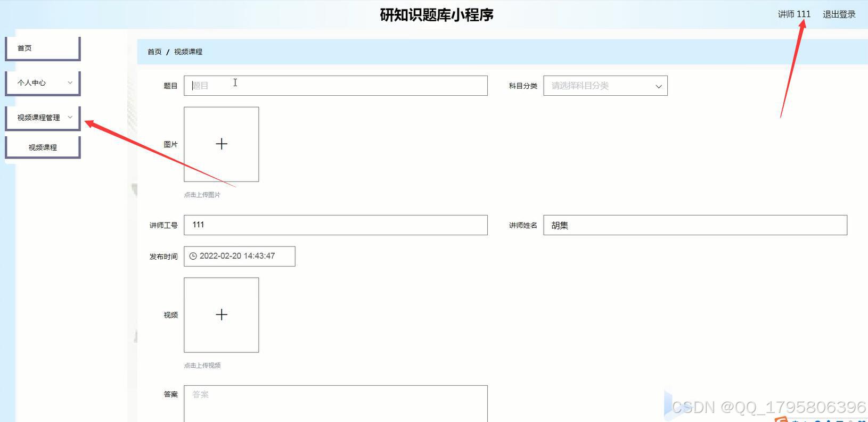The image size is (868, 422).
Task: Open the 首页 sidebar item
Action: point(43,48)
